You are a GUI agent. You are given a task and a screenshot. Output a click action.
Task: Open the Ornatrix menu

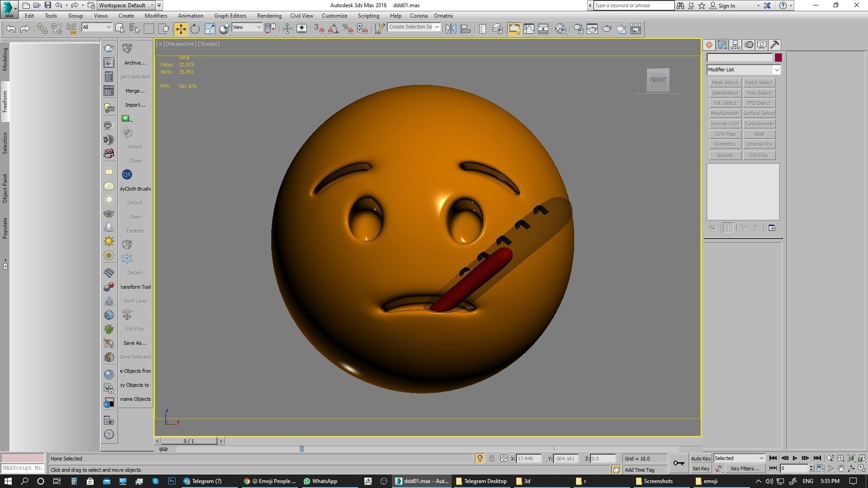pos(443,15)
